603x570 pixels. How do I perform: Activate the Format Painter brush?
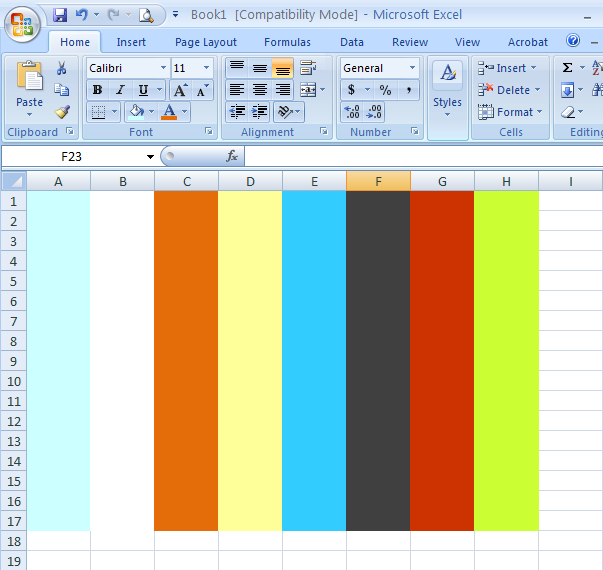tap(62, 112)
